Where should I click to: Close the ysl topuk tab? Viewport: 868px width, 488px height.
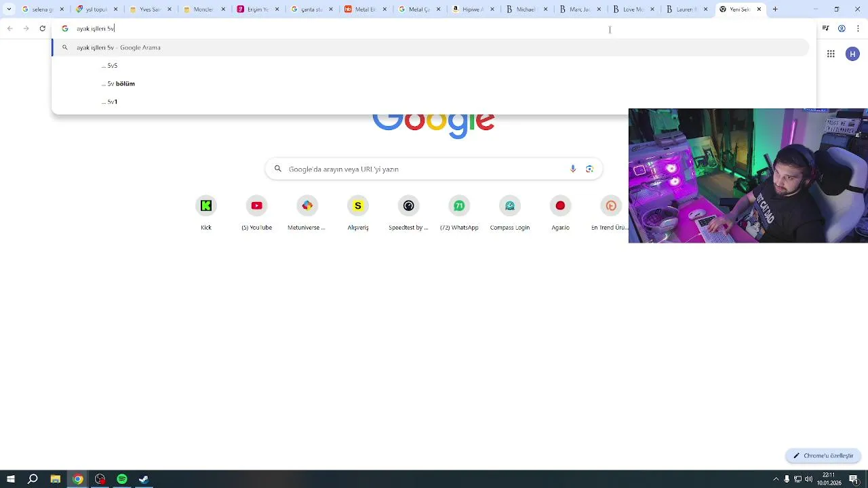coord(116,9)
